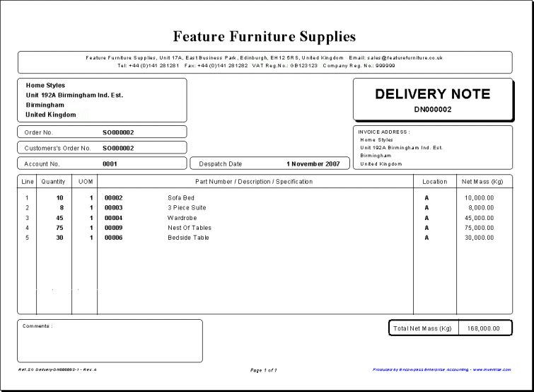This screenshot has width=534, height=392.
Task: Select the delivery note number DN000002
Action: pyautogui.click(x=432, y=110)
